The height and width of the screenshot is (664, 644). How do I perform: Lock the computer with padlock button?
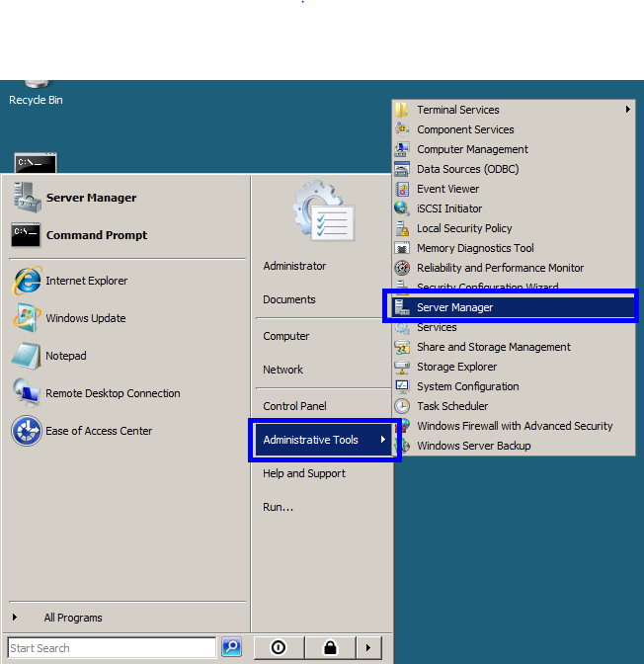coord(330,647)
